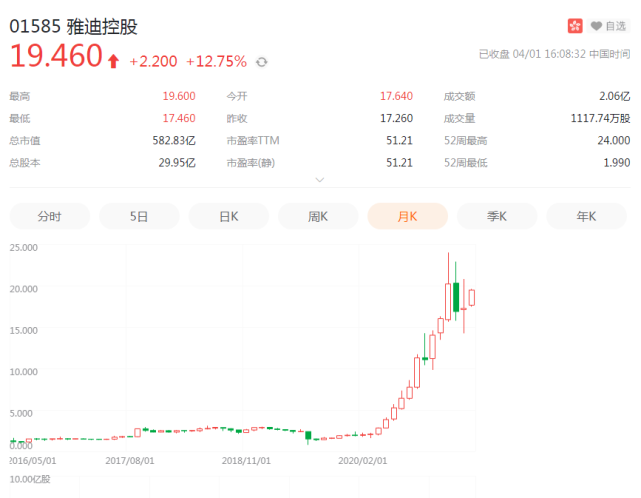Click the heart icon beside 自选
This screenshot has width=641, height=498.
[597, 26]
